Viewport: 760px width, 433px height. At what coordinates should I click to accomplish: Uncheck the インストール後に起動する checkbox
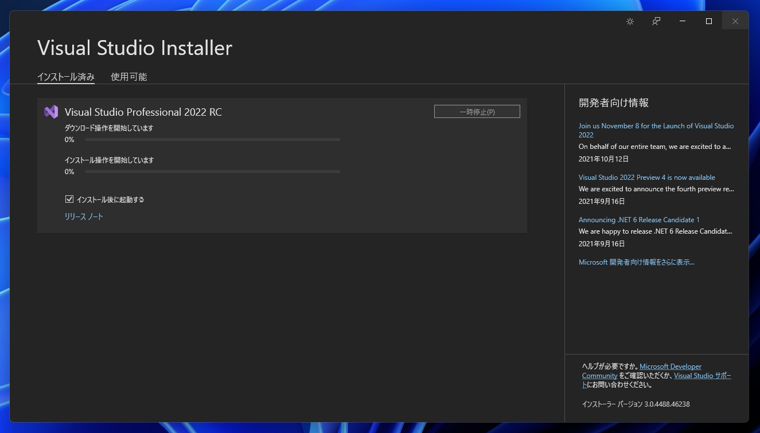[70, 199]
